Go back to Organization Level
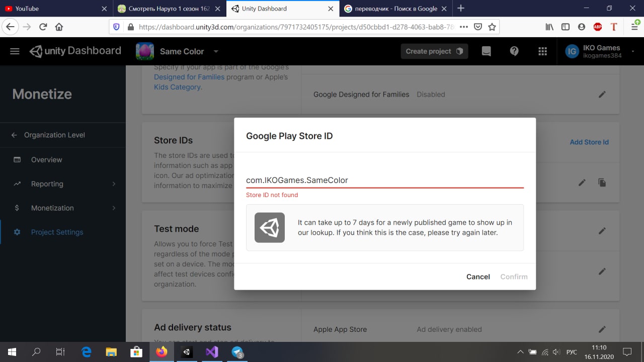Screen dimensions: 644x362 point(54,135)
